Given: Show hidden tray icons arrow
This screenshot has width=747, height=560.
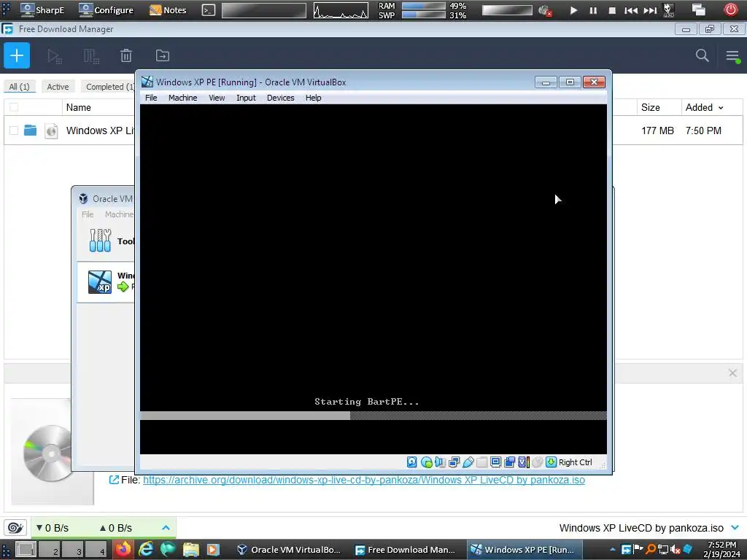Looking at the screenshot, I should 613,550.
